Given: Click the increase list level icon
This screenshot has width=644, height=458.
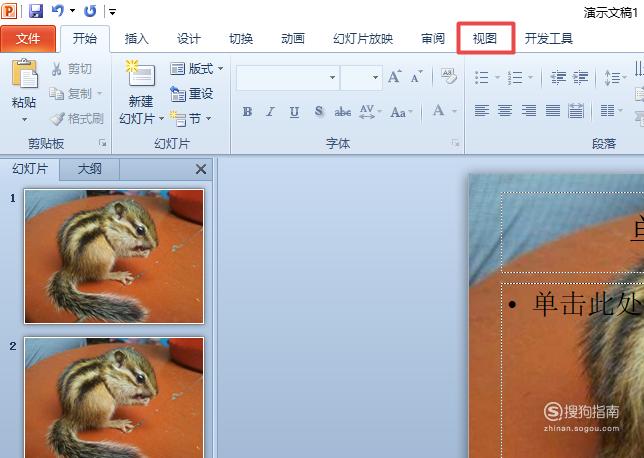Looking at the screenshot, I should [580, 77].
